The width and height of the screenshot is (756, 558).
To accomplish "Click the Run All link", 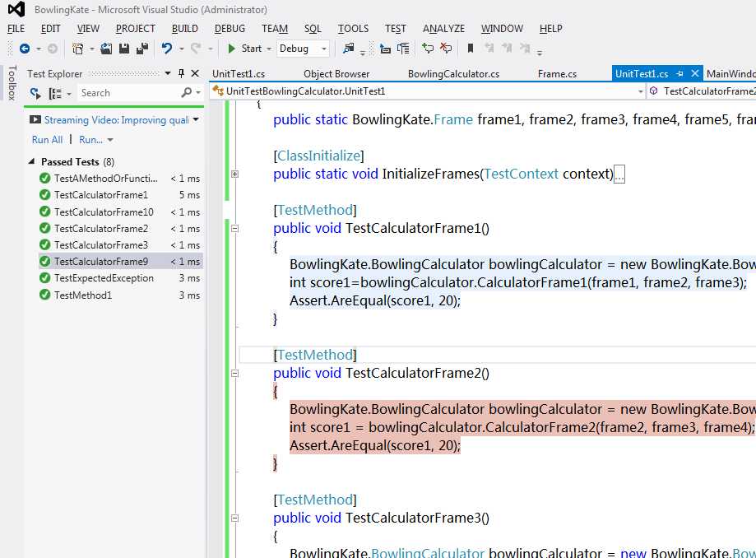I will [47, 140].
